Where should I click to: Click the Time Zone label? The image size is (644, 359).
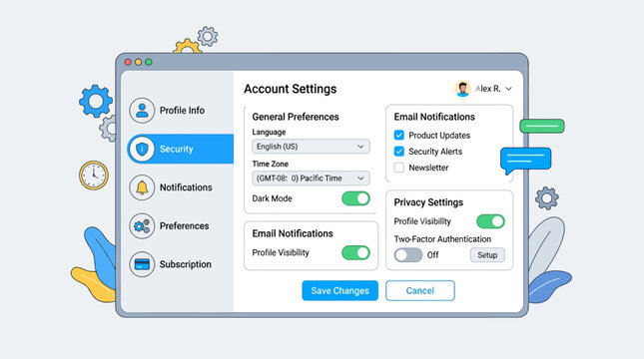(271, 164)
